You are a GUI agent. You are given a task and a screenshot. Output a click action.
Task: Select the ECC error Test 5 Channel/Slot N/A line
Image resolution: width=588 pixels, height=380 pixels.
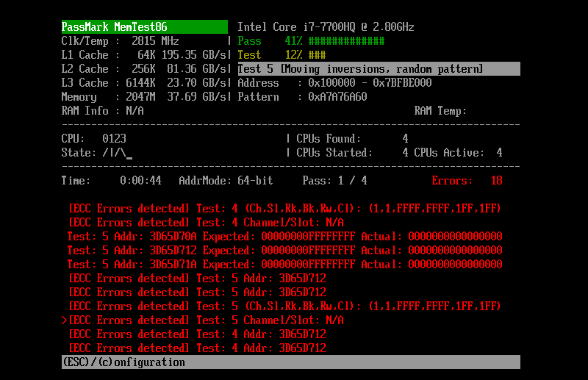pos(207,320)
